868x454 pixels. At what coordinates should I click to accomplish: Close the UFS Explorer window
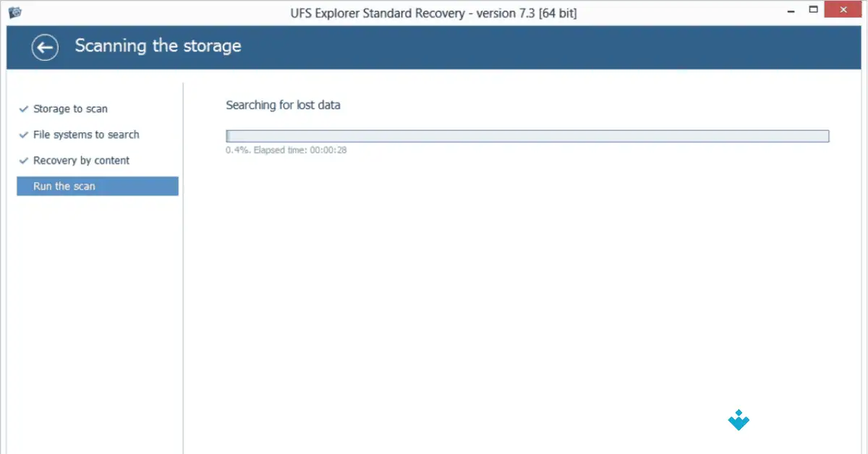(x=841, y=9)
